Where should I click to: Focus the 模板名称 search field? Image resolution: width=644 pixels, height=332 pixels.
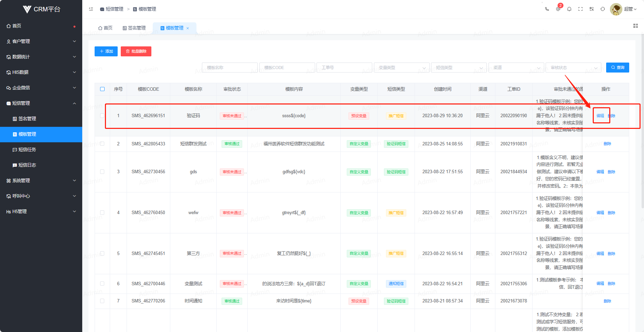(230, 67)
